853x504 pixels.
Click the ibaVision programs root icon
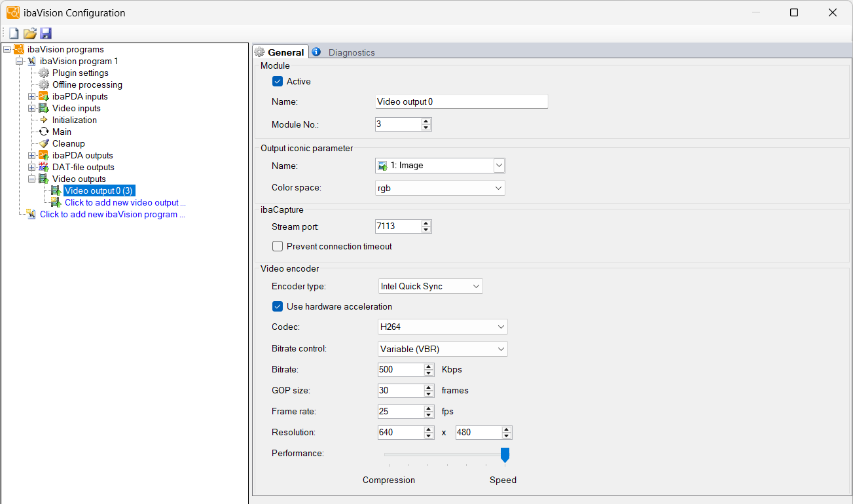20,49
